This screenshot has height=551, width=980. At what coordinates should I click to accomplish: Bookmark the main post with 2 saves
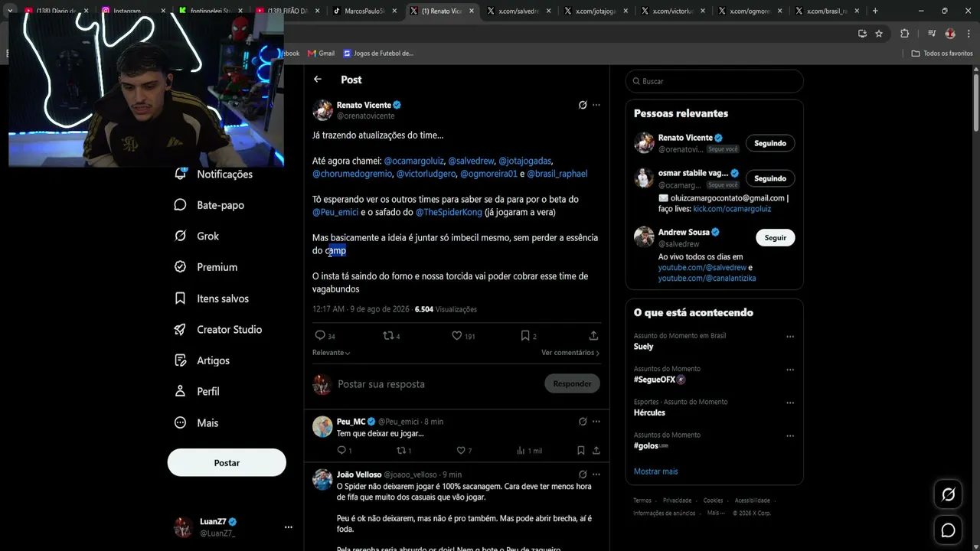(x=528, y=336)
